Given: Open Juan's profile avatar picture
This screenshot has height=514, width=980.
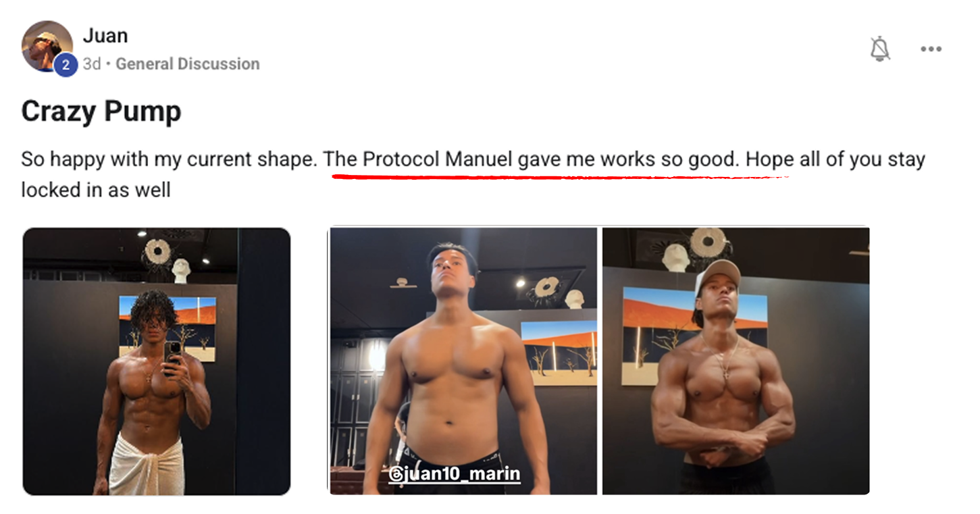Looking at the screenshot, I should pos(47,46).
